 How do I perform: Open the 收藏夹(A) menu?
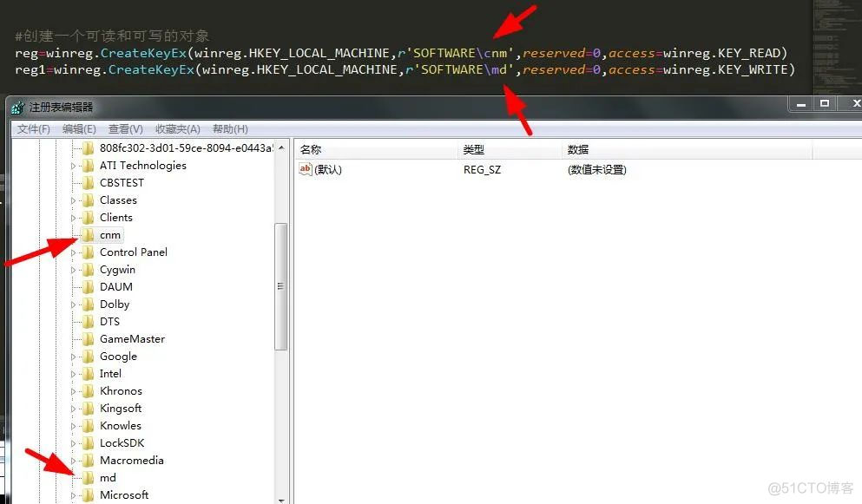pos(177,128)
